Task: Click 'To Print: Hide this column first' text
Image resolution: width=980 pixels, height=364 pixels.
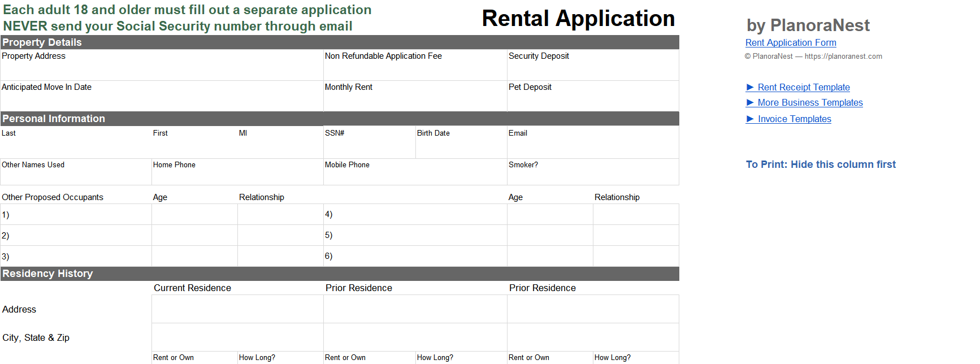Action: (821, 164)
